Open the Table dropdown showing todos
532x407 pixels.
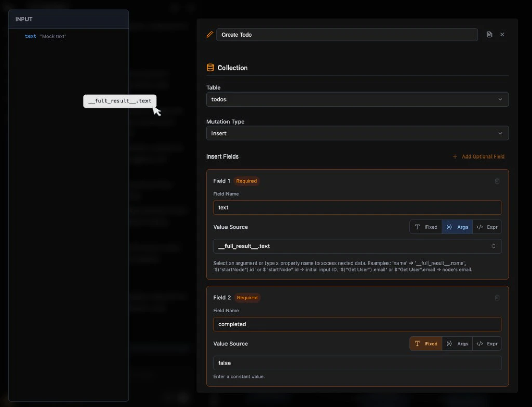coord(357,99)
